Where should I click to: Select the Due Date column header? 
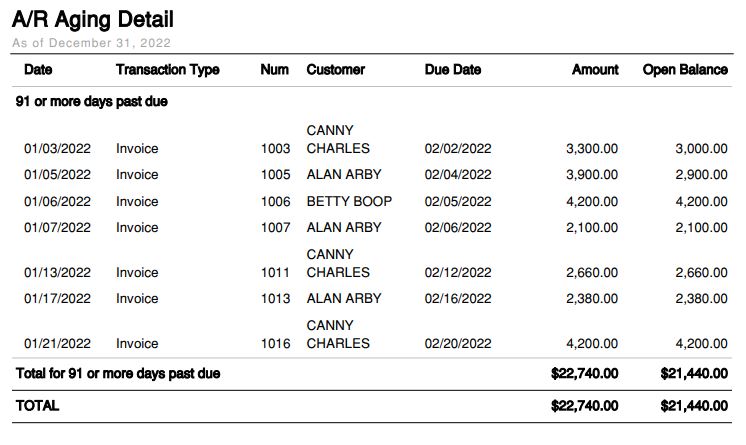pyautogui.click(x=452, y=70)
